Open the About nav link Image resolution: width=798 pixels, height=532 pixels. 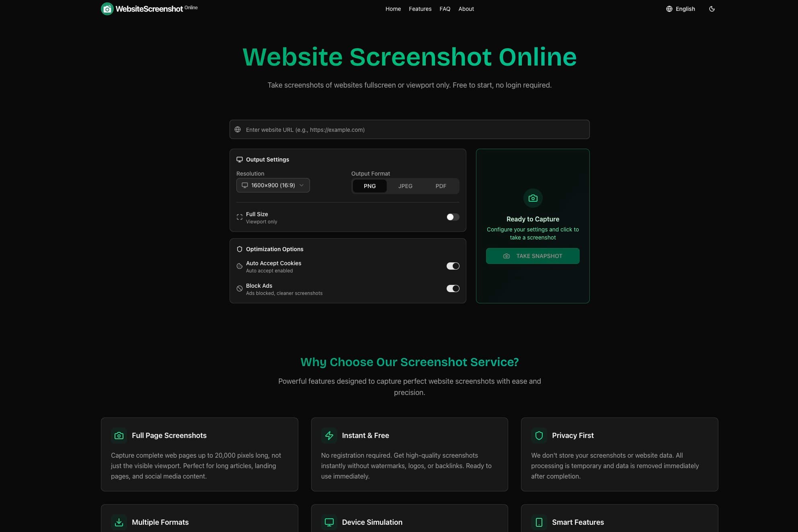pos(466,9)
